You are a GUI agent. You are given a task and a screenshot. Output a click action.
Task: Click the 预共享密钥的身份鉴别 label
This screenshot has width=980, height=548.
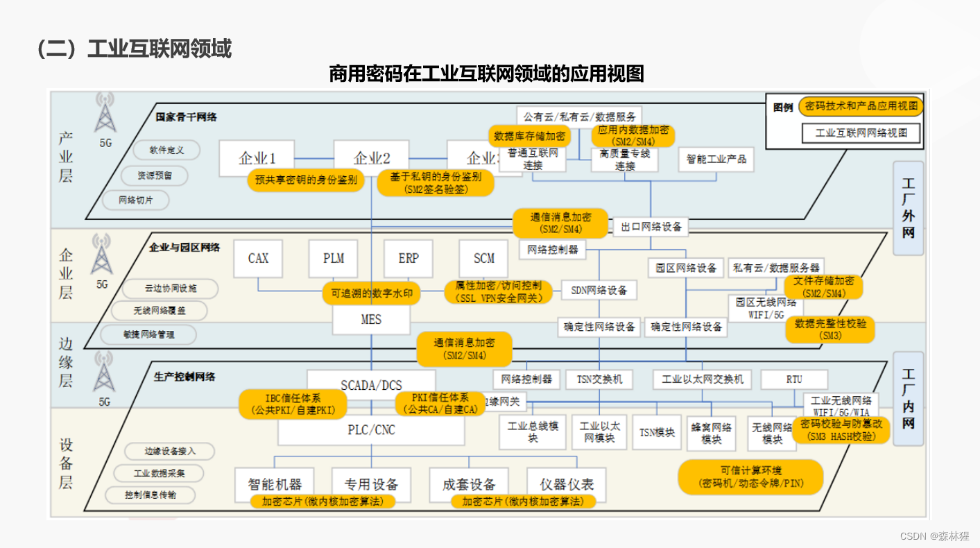[306, 180]
